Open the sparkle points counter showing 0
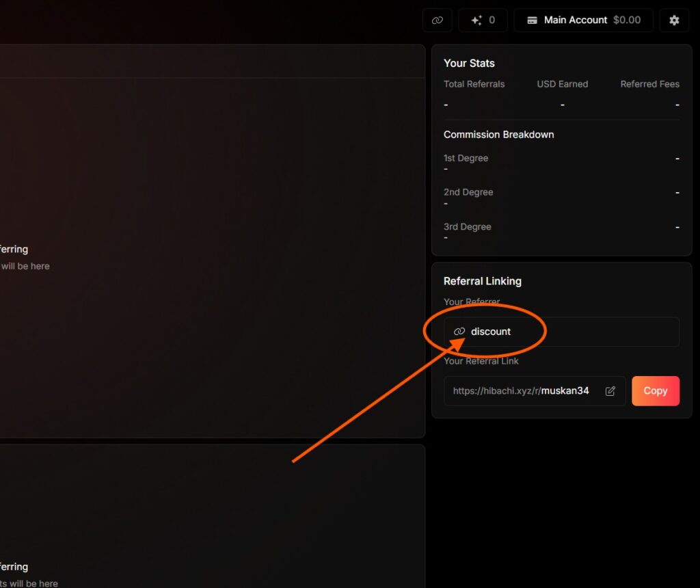This screenshot has width=700, height=588. (483, 21)
